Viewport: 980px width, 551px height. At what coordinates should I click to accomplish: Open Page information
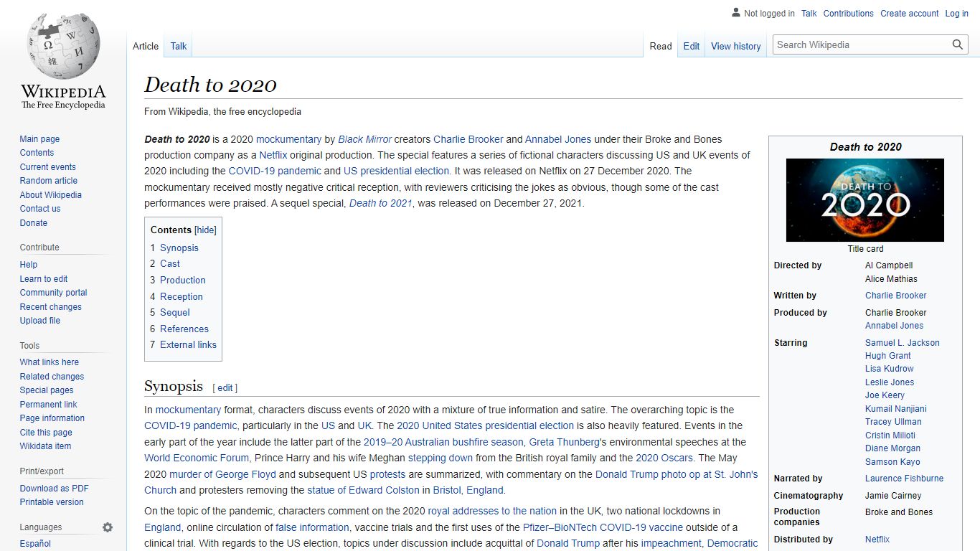click(x=52, y=418)
